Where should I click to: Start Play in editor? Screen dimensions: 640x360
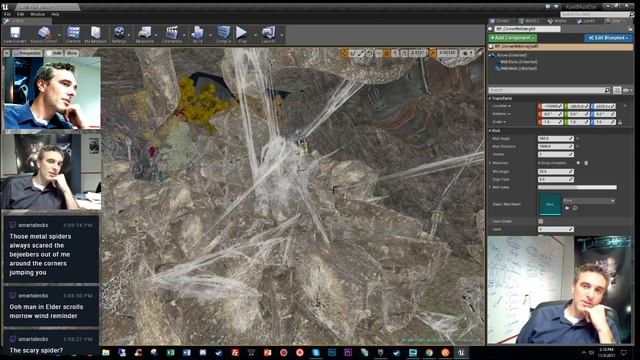pyautogui.click(x=242, y=34)
